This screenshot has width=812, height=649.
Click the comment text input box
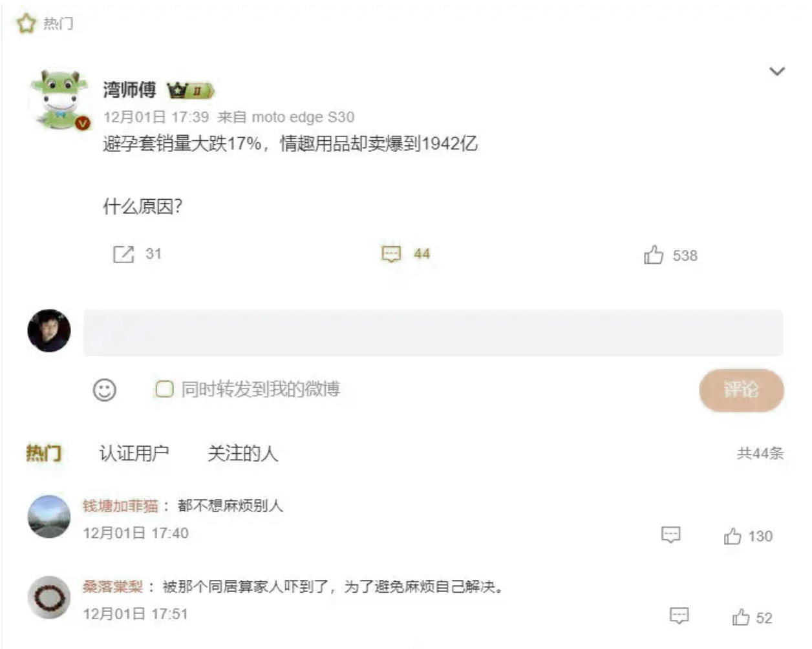click(x=433, y=332)
